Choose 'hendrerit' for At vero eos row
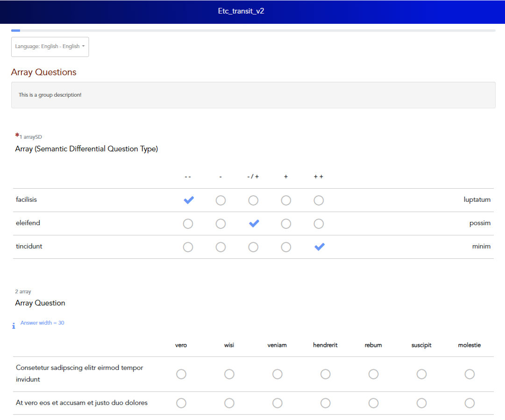 [x=325, y=403]
